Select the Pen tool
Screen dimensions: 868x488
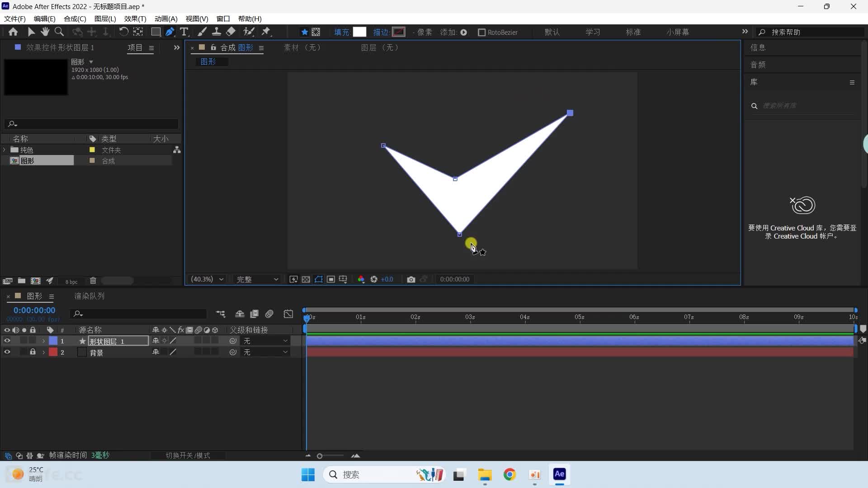point(170,32)
